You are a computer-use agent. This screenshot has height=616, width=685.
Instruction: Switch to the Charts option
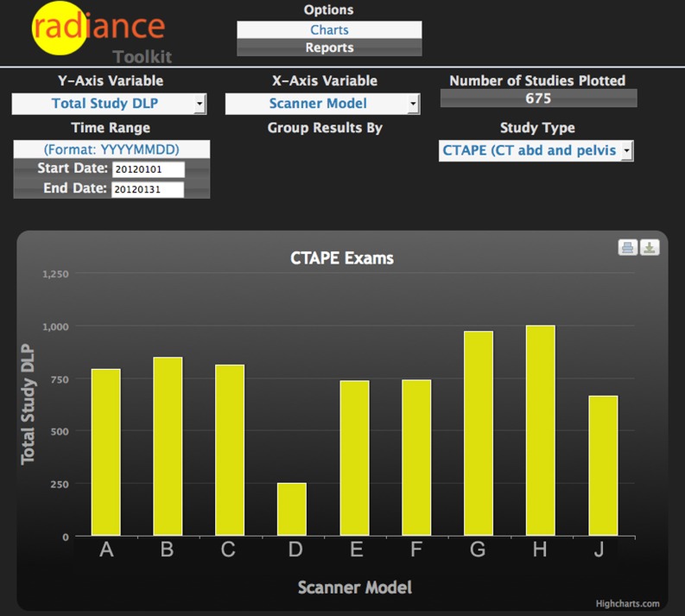click(329, 30)
